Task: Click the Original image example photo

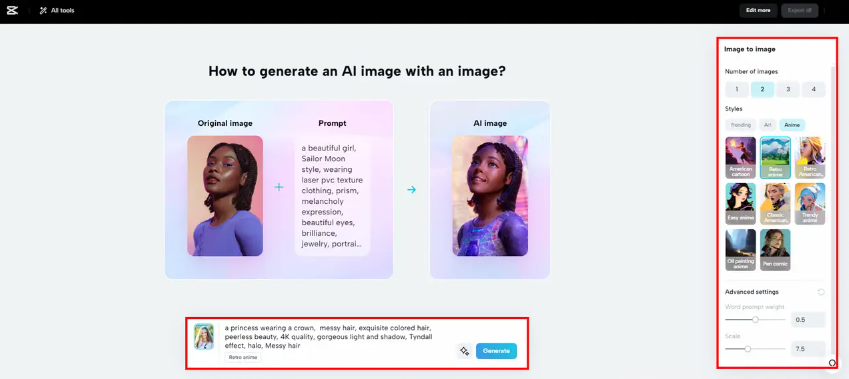Action: point(225,195)
